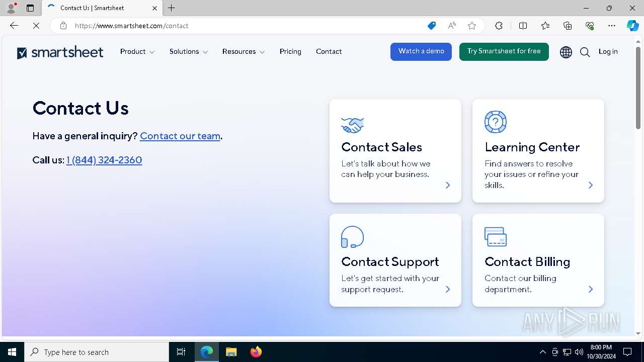644x362 pixels.
Task: Expand the Resources menu
Action: click(244, 52)
